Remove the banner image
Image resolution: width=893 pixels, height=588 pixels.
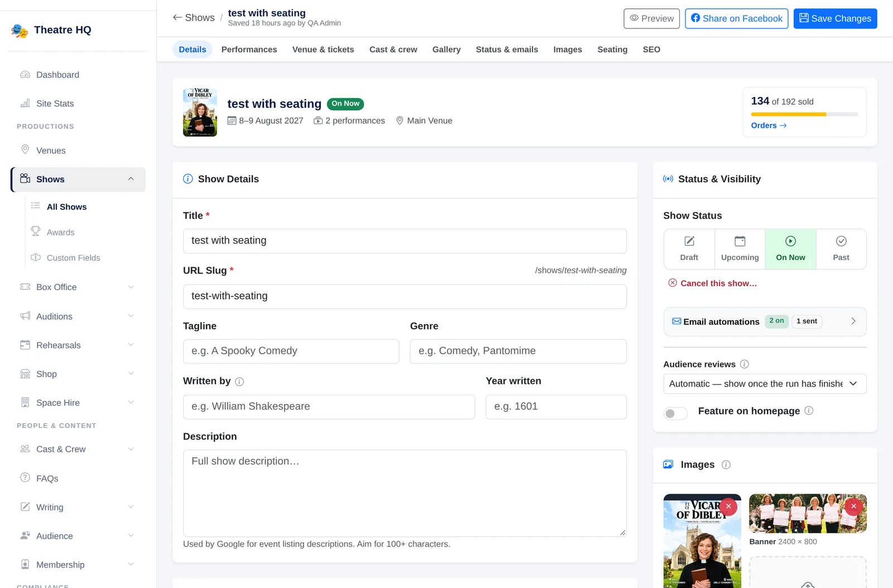pyautogui.click(x=853, y=506)
